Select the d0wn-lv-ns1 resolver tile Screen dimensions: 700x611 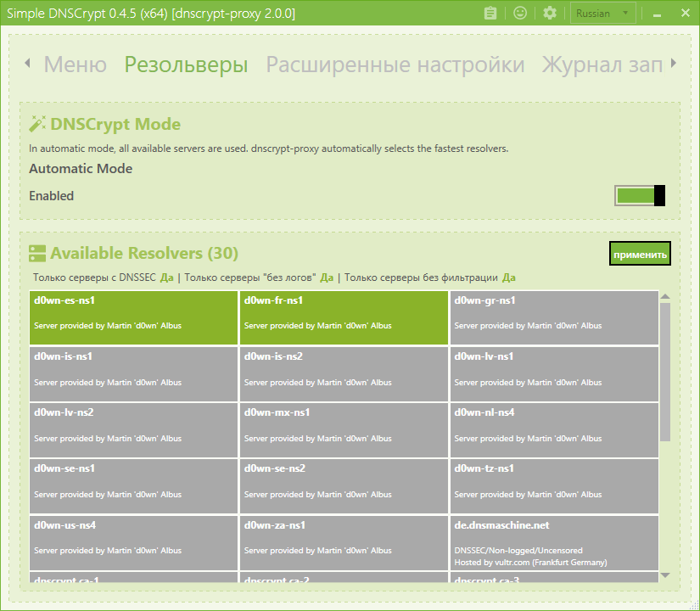[x=554, y=374]
